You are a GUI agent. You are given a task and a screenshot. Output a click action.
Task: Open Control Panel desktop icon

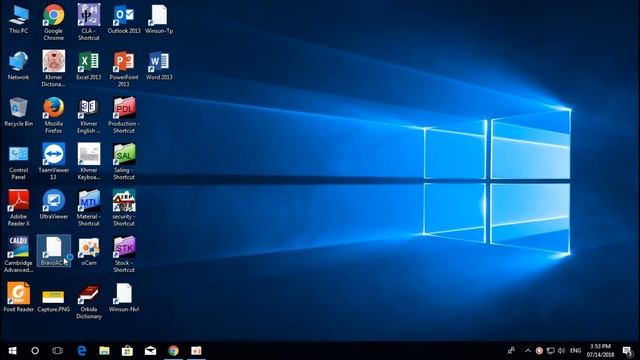point(18,162)
